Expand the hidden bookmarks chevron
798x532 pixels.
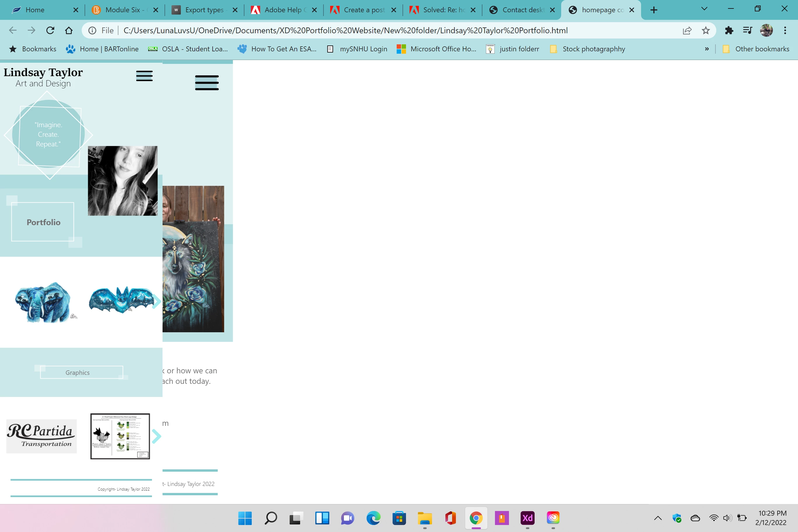click(707, 49)
